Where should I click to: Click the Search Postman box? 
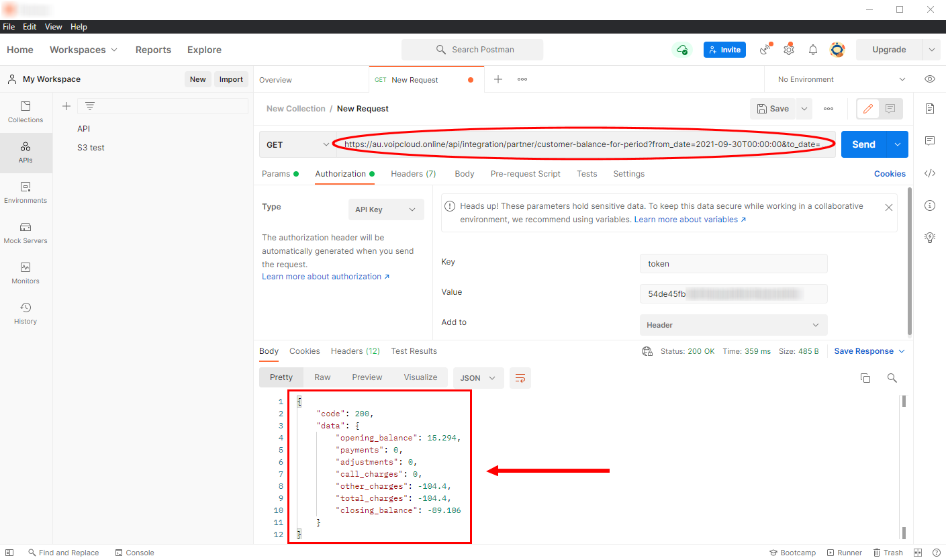click(x=473, y=50)
